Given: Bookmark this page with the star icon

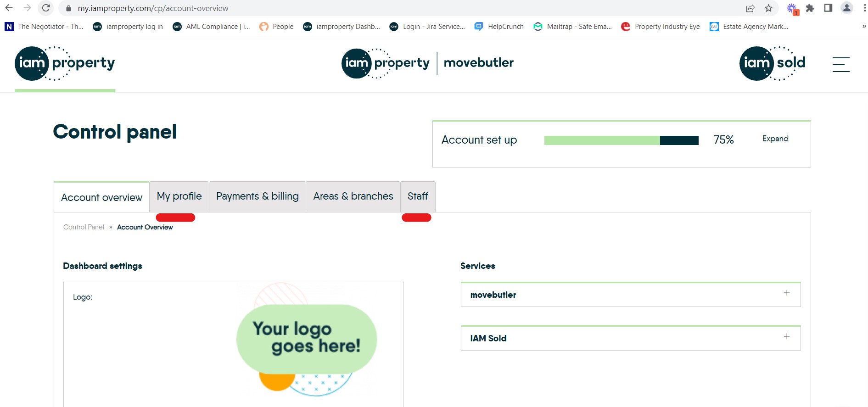Looking at the screenshot, I should [x=767, y=8].
